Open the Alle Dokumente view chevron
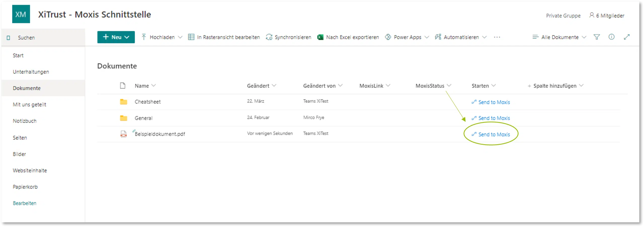This screenshot has width=644, height=227. click(x=584, y=37)
